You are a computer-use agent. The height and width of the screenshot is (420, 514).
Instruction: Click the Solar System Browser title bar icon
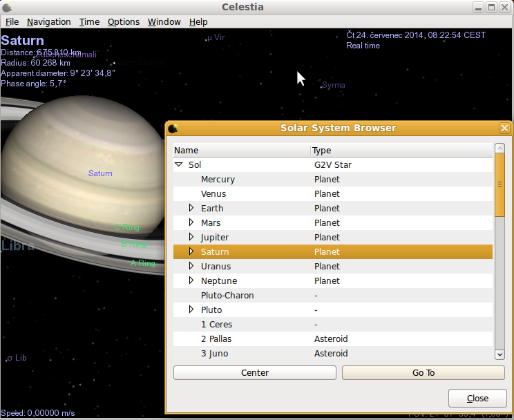pyautogui.click(x=173, y=128)
